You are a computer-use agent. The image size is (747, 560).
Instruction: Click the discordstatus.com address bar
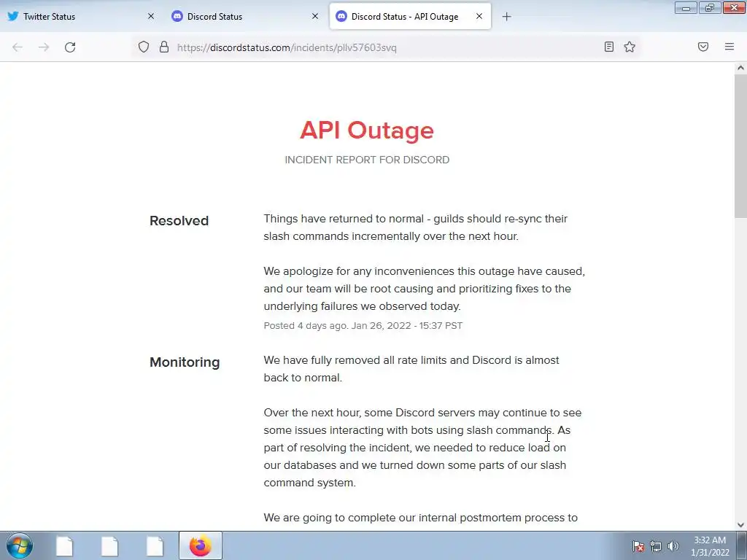pyautogui.click(x=386, y=47)
